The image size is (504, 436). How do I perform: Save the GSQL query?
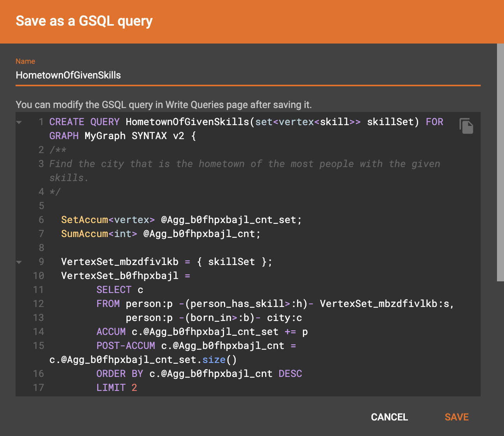coord(456,417)
